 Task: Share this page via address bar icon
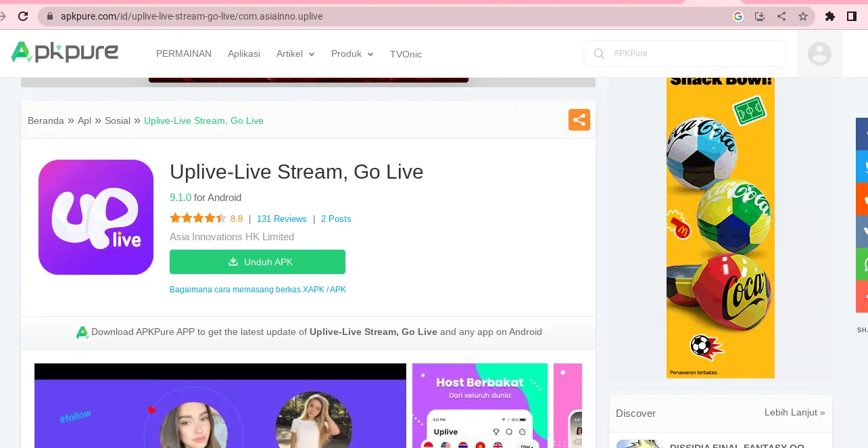pos(781,16)
